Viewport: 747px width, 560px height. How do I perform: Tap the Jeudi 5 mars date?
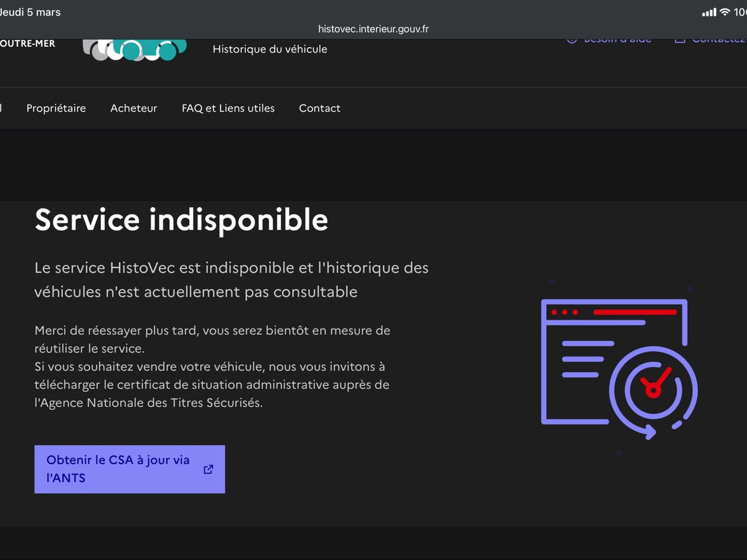tap(31, 12)
